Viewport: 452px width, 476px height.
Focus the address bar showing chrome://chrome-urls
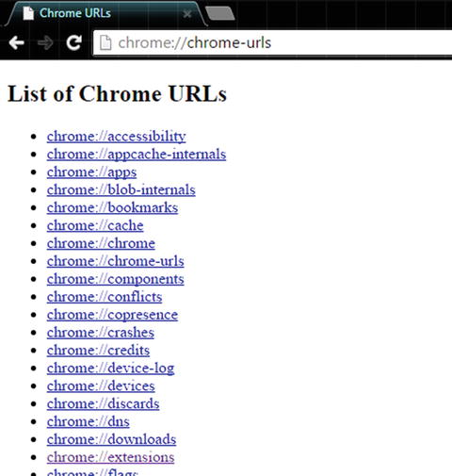click(272, 42)
